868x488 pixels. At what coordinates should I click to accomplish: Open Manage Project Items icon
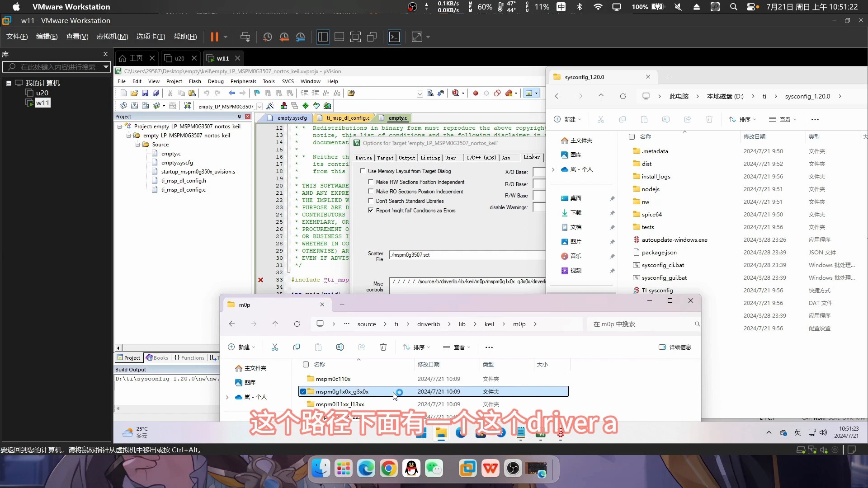pos(284,106)
